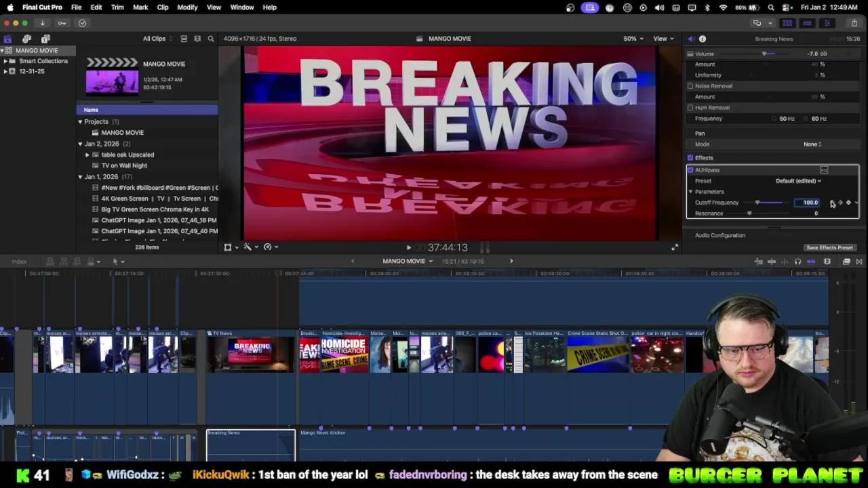868x488 pixels.
Task: Open the Preset Default (edited) dropdown
Action: pos(798,181)
